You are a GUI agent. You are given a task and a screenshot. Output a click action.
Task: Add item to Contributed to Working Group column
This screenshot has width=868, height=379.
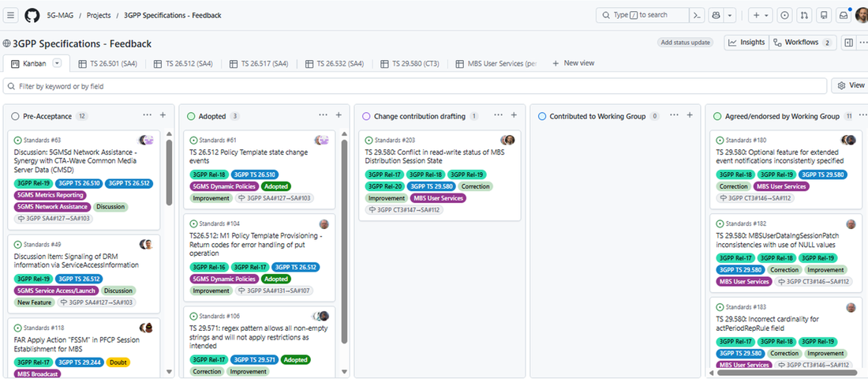[690, 115]
